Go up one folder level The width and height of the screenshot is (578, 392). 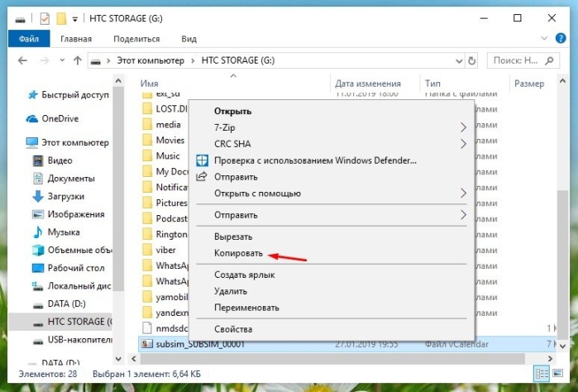[78, 60]
